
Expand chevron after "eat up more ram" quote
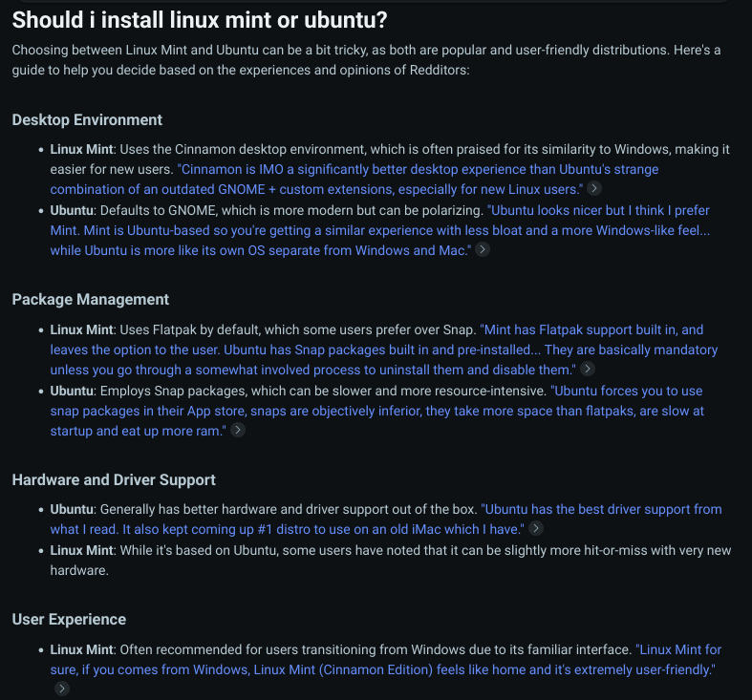[238, 430]
